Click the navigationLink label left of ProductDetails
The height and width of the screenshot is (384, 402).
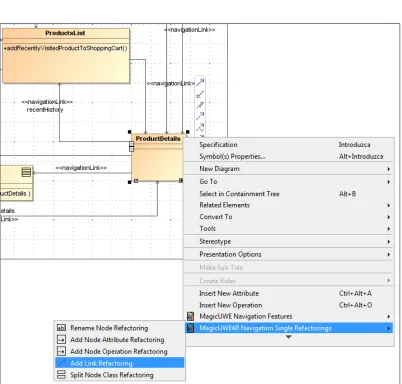pos(81,168)
